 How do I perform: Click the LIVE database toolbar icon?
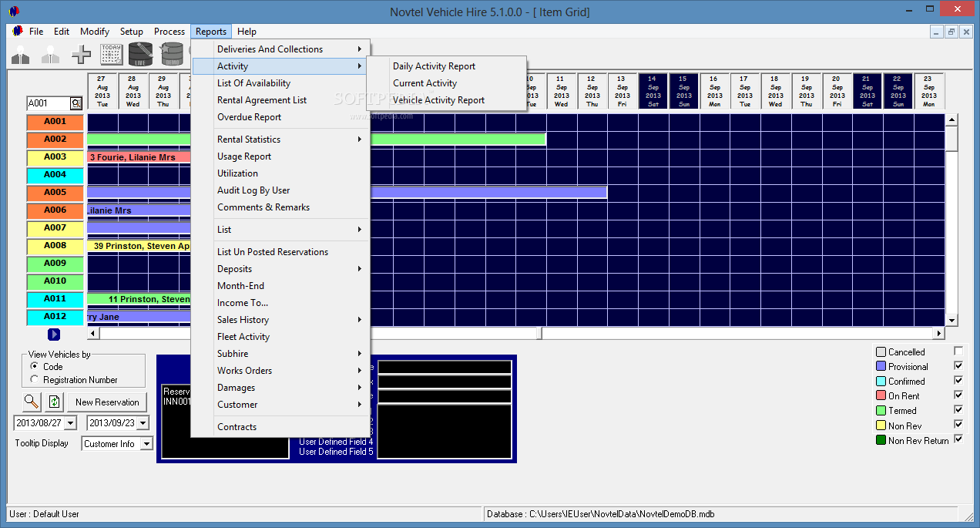(x=141, y=55)
